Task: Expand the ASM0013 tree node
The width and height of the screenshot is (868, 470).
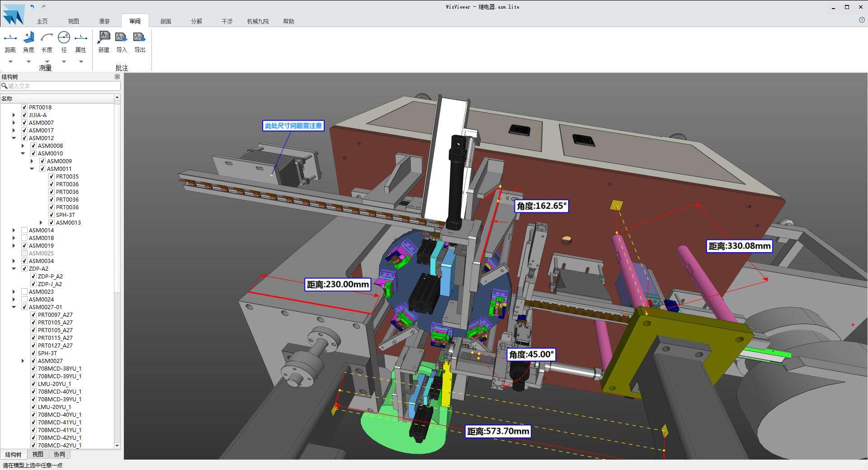Action: click(x=41, y=223)
